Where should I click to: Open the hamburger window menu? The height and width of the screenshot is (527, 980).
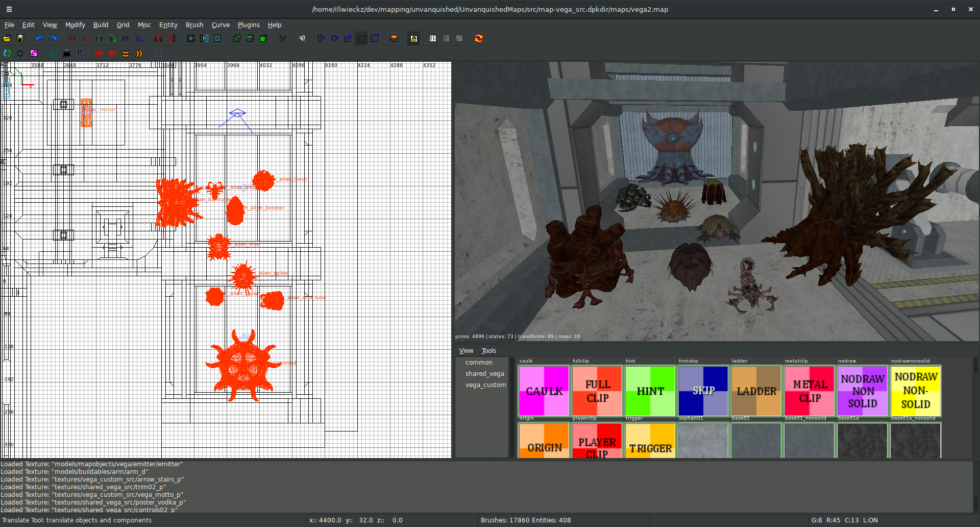(x=9, y=9)
